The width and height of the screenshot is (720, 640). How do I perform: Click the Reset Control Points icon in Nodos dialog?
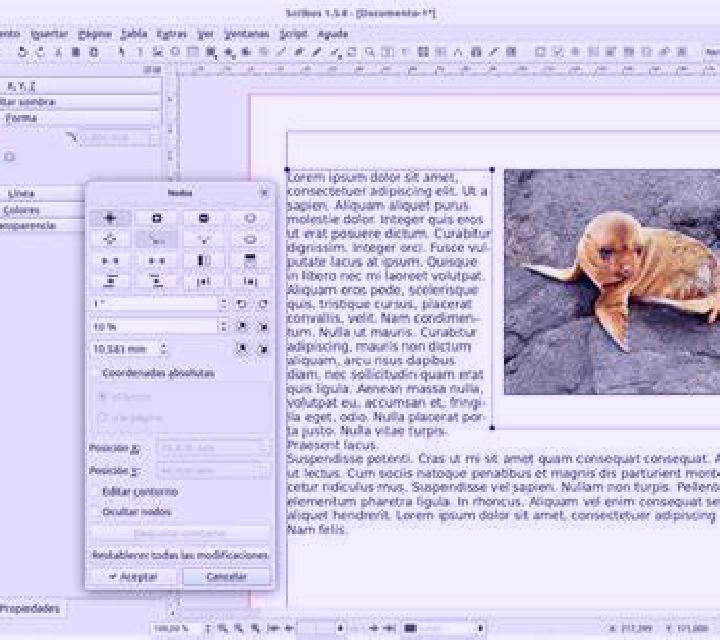coord(250,218)
